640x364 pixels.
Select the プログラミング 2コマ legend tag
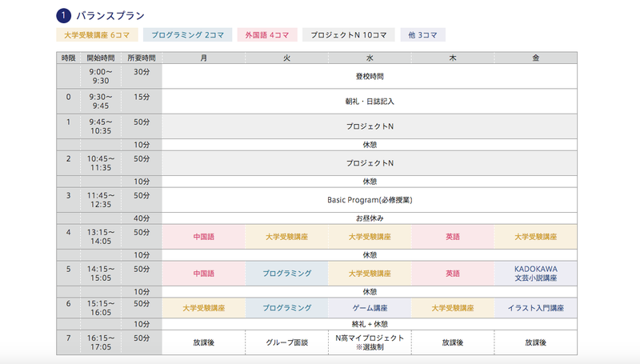[x=188, y=34]
